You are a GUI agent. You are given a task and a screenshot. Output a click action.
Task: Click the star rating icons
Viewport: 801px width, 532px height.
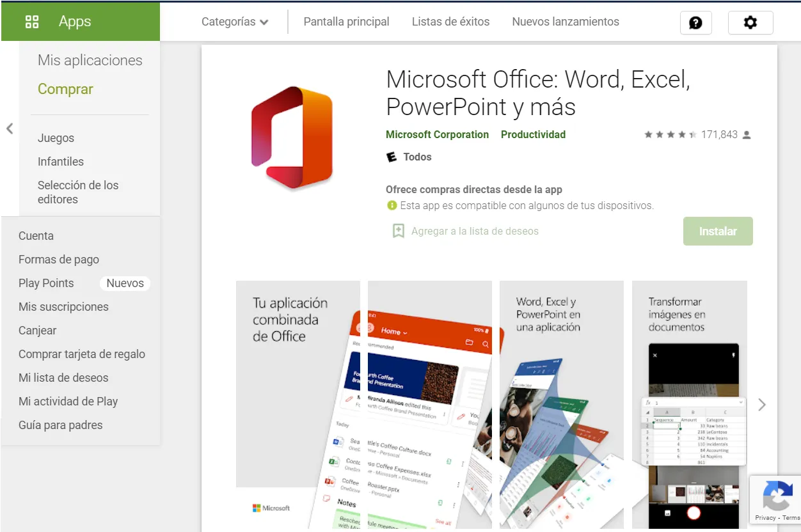(670, 135)
